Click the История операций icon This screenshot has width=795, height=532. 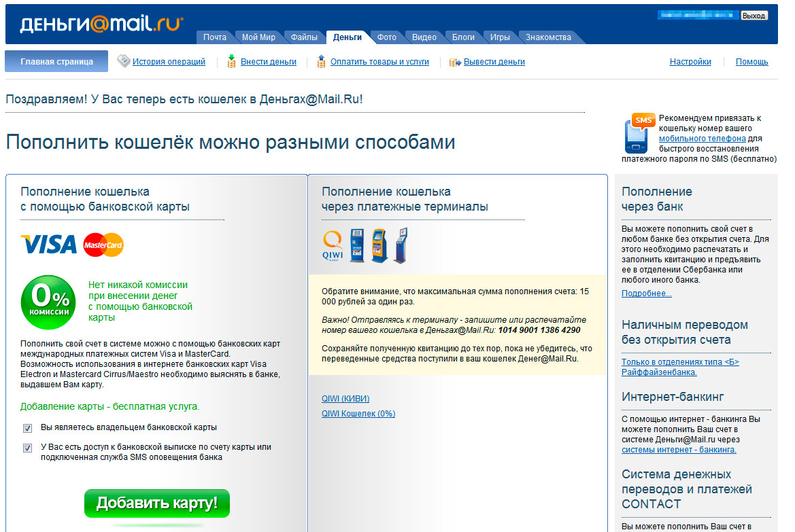[123, 61]
